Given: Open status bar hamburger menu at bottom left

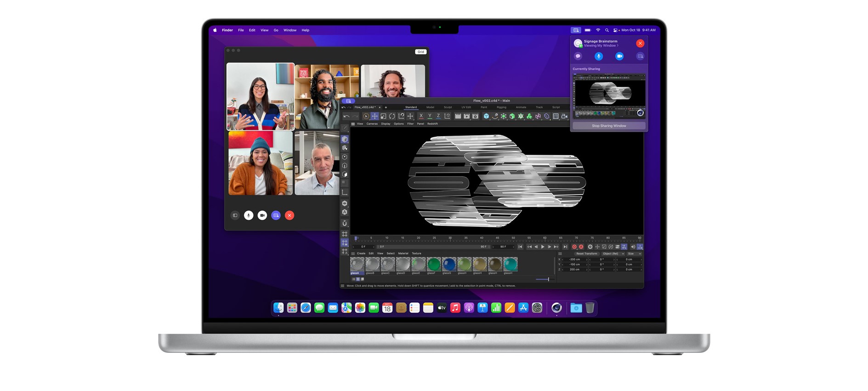Looking at the screenshot, I should [342, 286].
